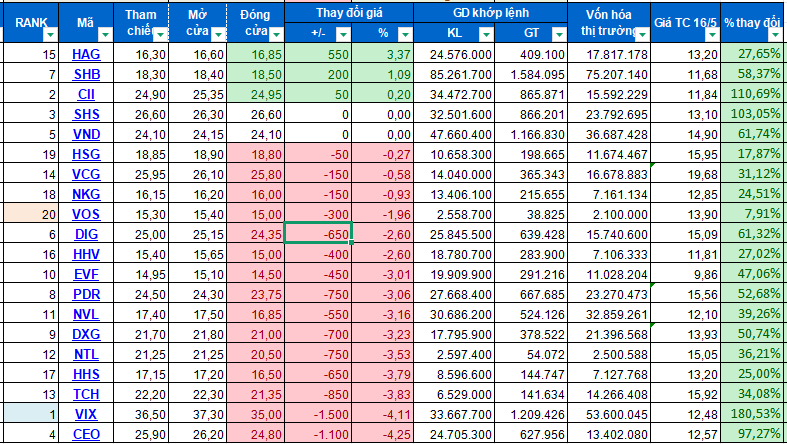Select the VIX rank cell showing 1
The height and width of the screenshot is (444, 787).
tap(31, 414)
